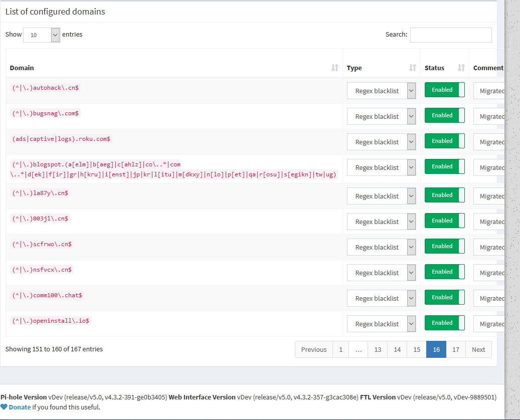Select the blogspot regex domain entry
Screen dimensions: 520x420
click(x=174, y=167)
